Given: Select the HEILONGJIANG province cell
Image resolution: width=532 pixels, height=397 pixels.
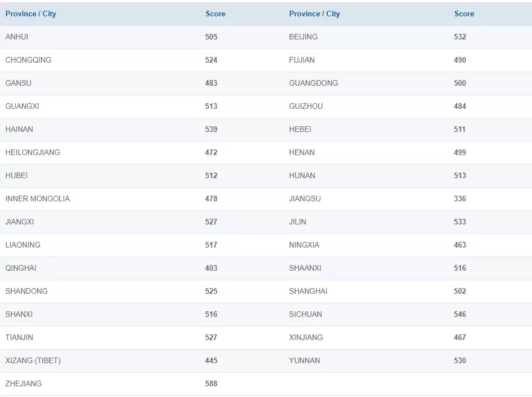Looking at the screenshot, I should pos(33,152).
